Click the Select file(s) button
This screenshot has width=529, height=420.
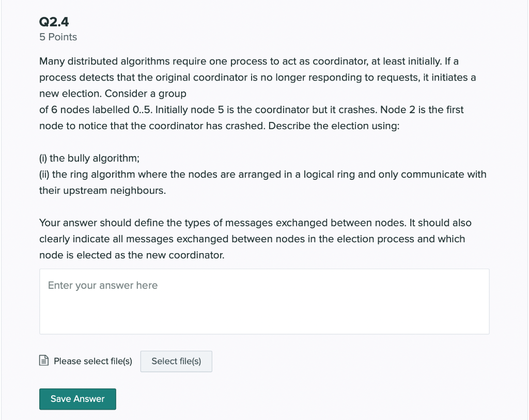176,361
